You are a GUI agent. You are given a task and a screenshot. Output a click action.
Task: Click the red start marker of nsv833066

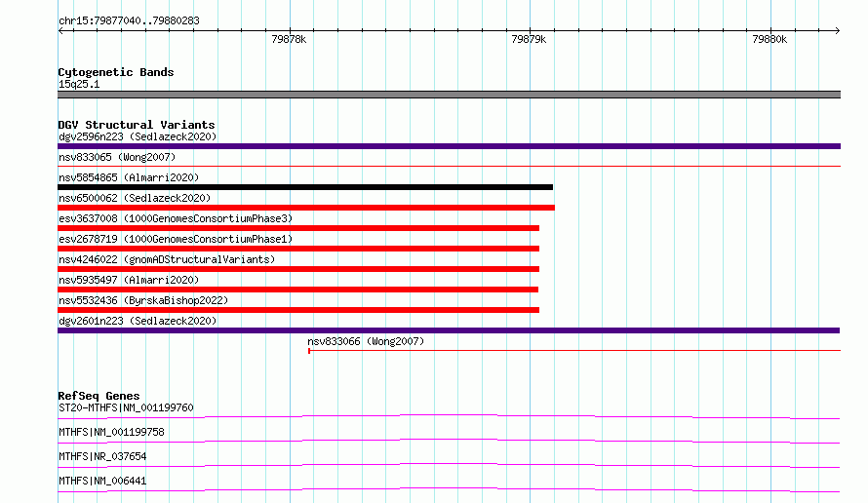[x=309, y=350]
